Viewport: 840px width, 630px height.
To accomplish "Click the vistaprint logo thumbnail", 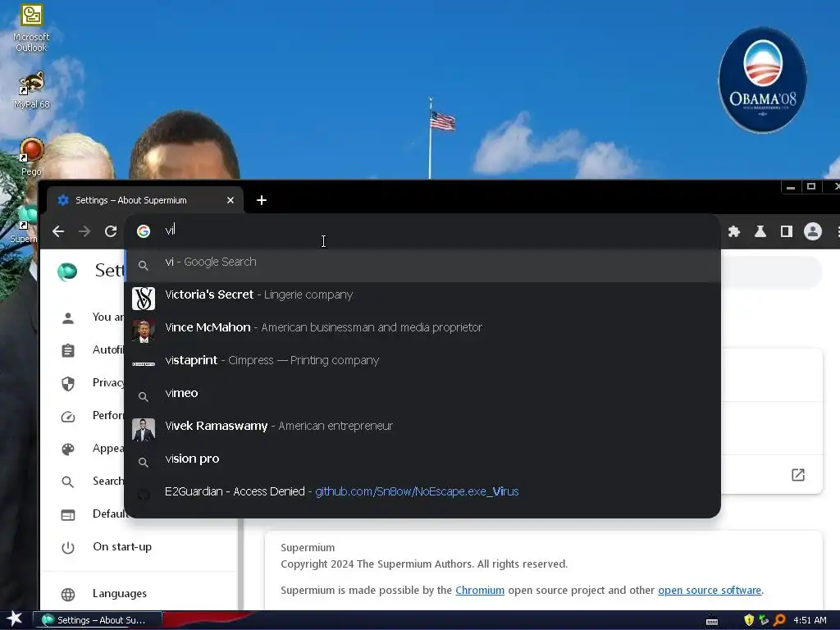I will point(144,364).
